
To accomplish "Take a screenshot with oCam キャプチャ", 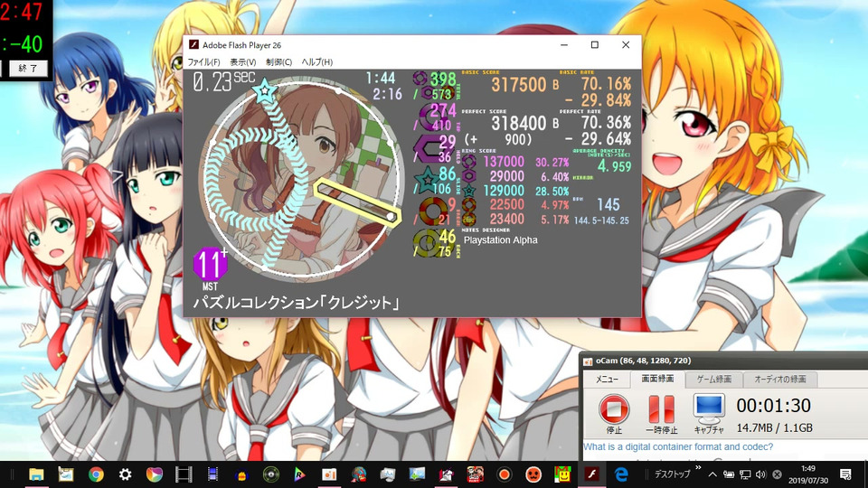I will click(x=709, y=413).
